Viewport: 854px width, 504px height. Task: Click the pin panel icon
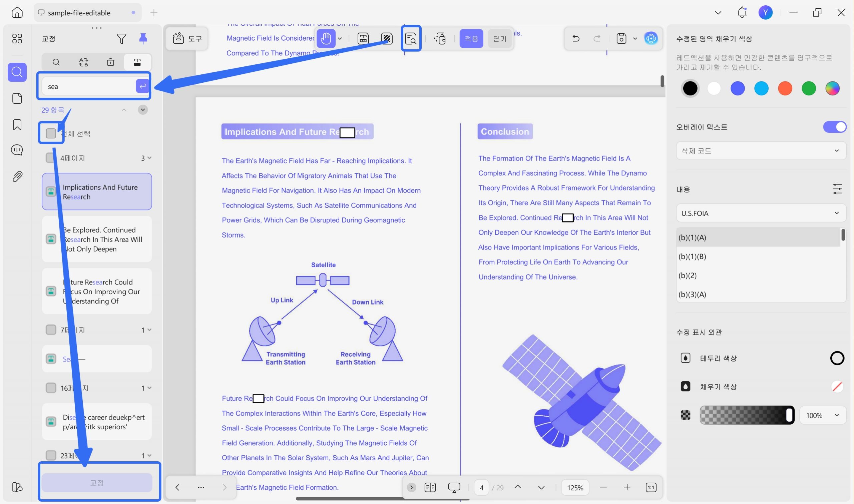(143, 39)
